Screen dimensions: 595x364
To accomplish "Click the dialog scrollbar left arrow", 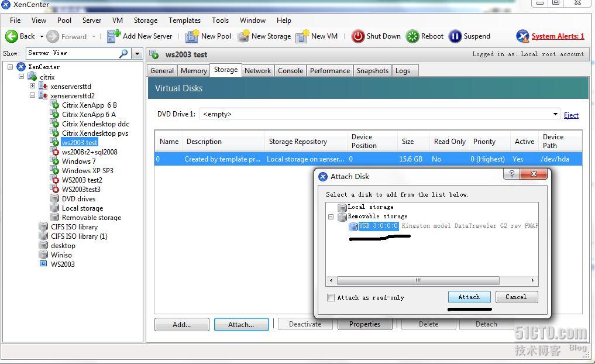I will click(331, 280).
